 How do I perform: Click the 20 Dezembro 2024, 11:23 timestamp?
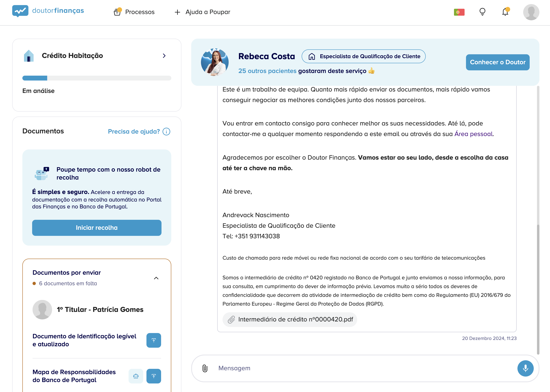pyautogui.click(x=489, y=338)
